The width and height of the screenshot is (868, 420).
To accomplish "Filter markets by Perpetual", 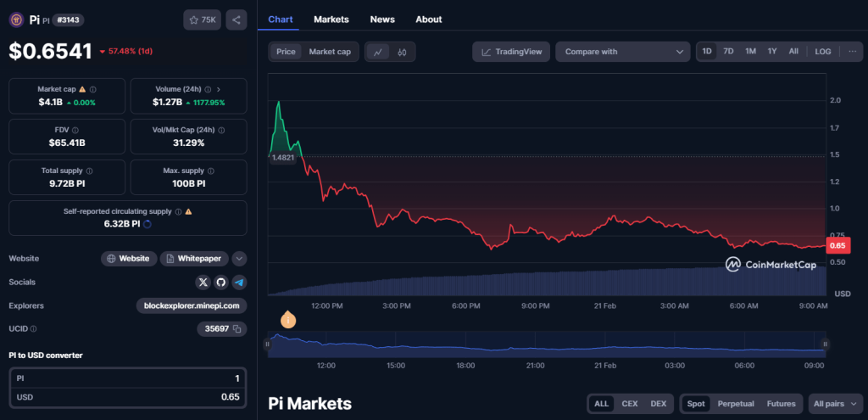I will (737, 404).
